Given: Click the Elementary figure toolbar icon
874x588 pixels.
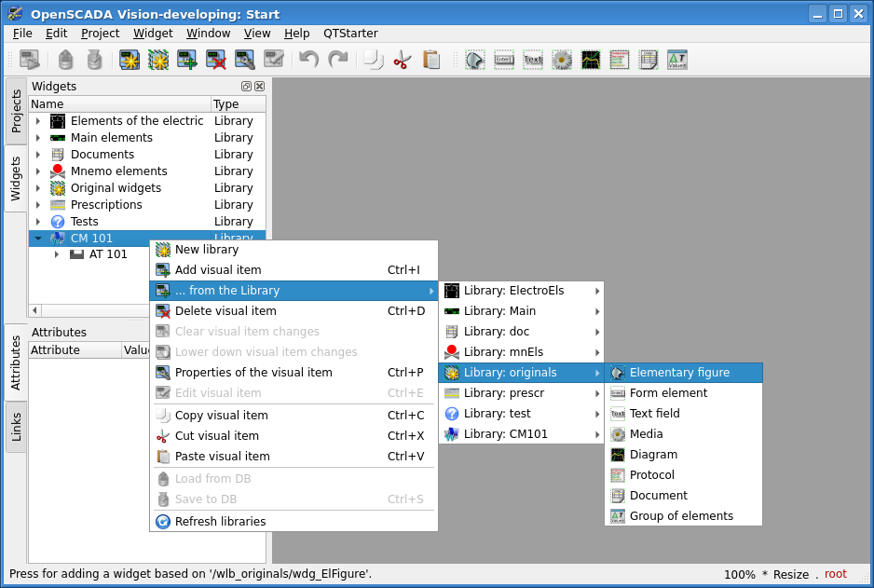Looking at the screenshot, I should coord(475,61).
